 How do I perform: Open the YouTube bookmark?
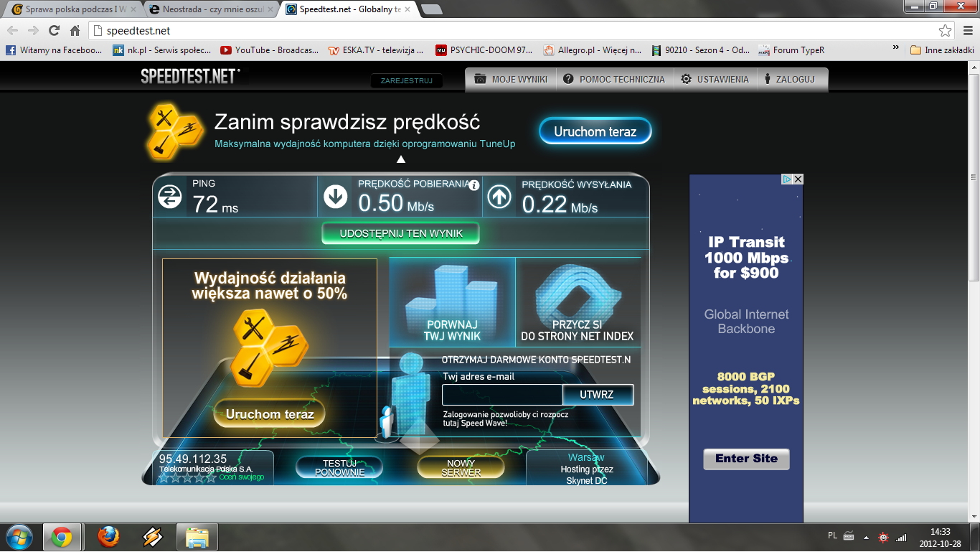(270, 50)
